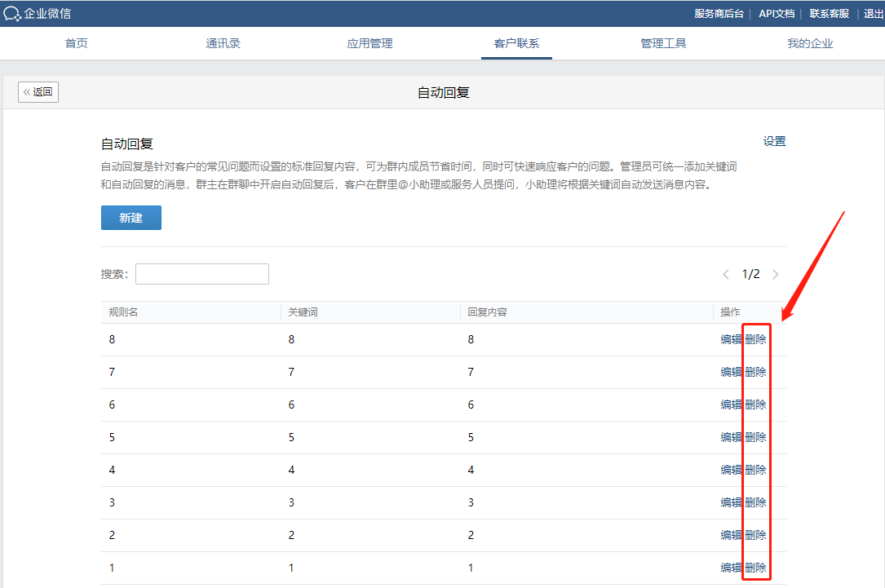Switch to the 首页 tab
Viewport: 885px width, 588px height.
pos(77,43)
